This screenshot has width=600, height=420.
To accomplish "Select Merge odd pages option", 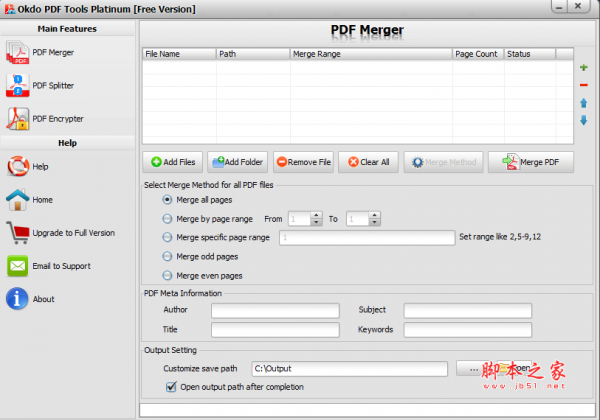I will tap(167, 256).
